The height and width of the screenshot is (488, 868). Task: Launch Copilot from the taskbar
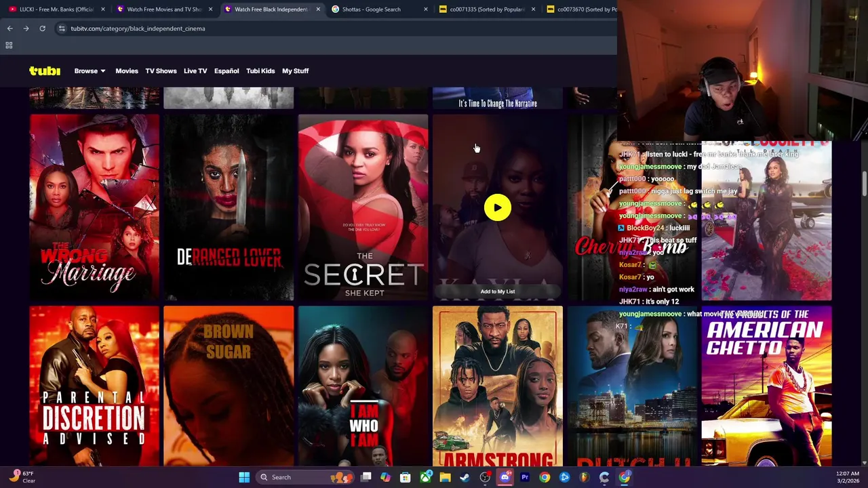coord(385,477)
